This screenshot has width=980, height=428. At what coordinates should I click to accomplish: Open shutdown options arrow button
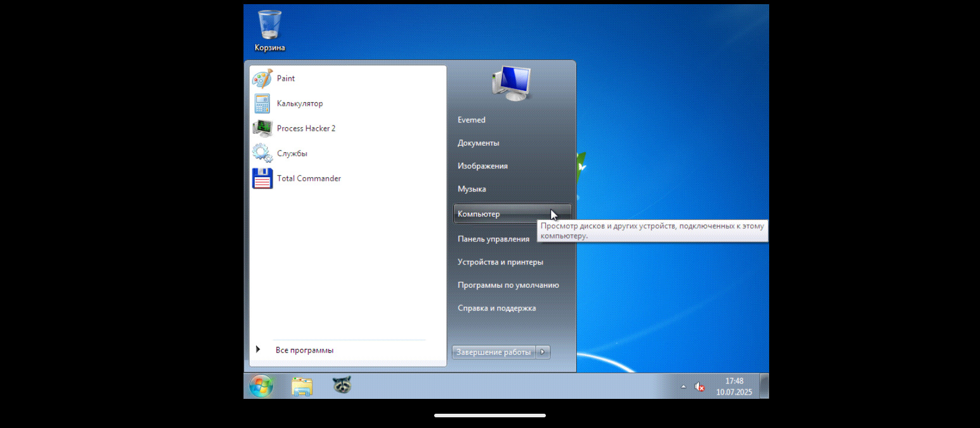click(x=543, y=352)
